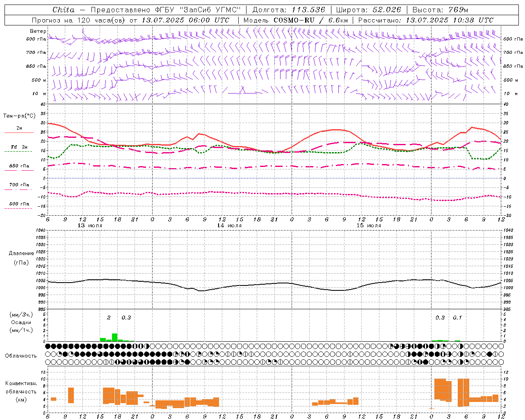Click the precipitation total value 2
This screenshot has height=420, width=525.
109,317
